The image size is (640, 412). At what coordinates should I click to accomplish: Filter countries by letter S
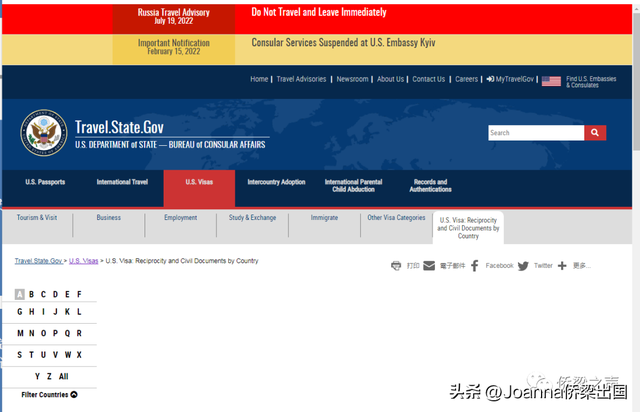click(x=20, y=355)
